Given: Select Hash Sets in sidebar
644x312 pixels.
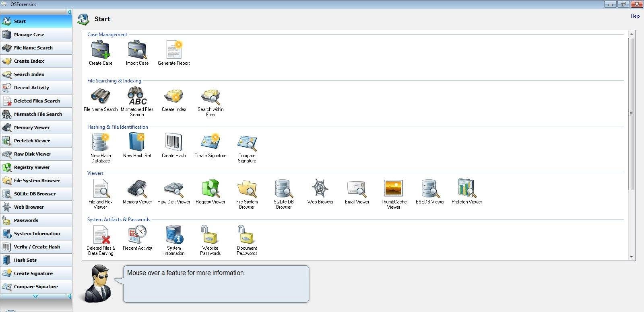Looking at the screenshot, I should pos(36,260).
